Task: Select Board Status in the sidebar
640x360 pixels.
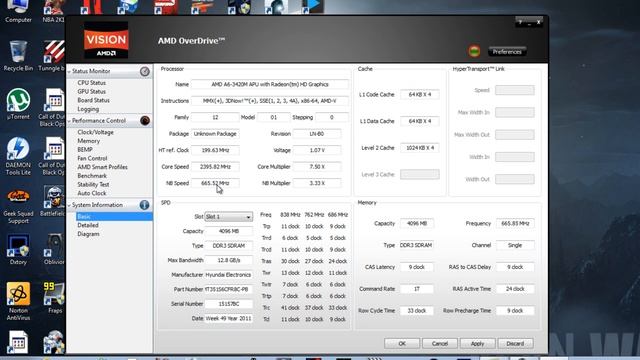Action: tap(93, 100)
